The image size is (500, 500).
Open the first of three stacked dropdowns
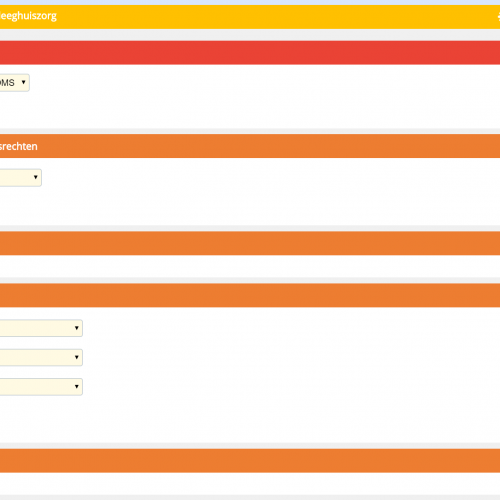point(41,328)
